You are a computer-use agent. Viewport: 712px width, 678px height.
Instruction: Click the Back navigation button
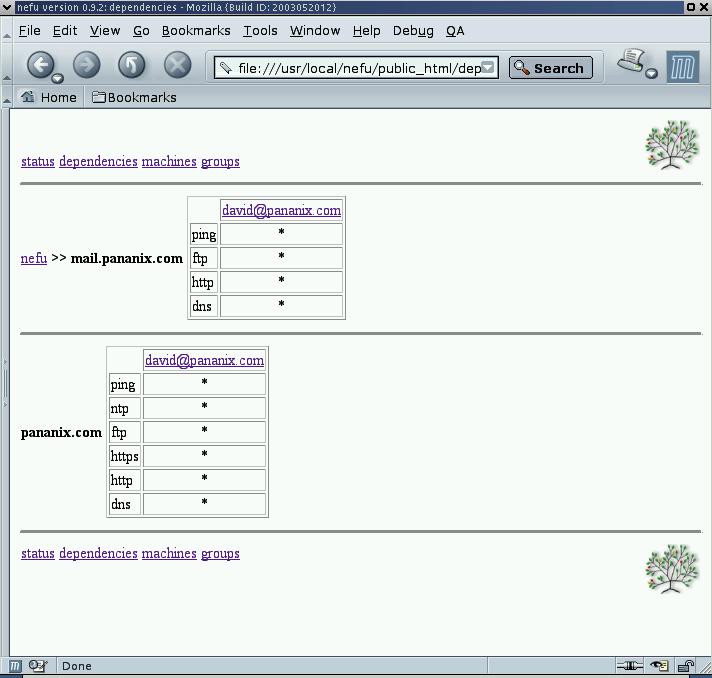(x=40, y=65)
